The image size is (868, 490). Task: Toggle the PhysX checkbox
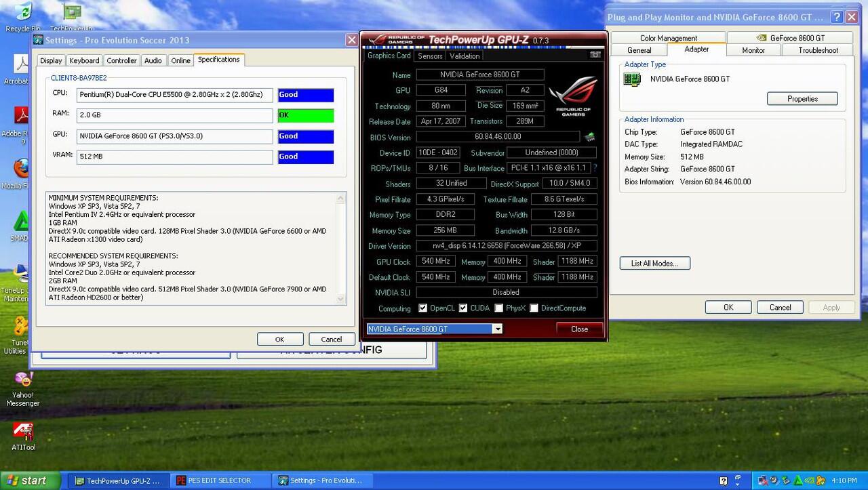click(x=499, y=308)
